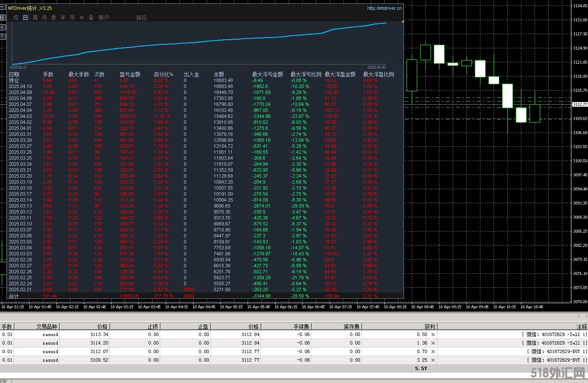Image resolution: width=588 pixels, height=383 pixels.
Task: Close the order with profit 1.36
Action: click(x=433, y=343)
